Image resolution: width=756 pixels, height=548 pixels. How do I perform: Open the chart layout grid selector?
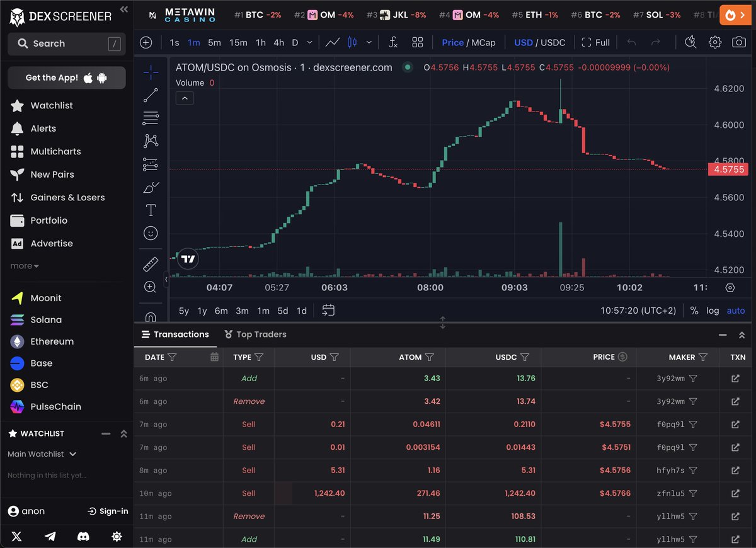coord(417,42)
